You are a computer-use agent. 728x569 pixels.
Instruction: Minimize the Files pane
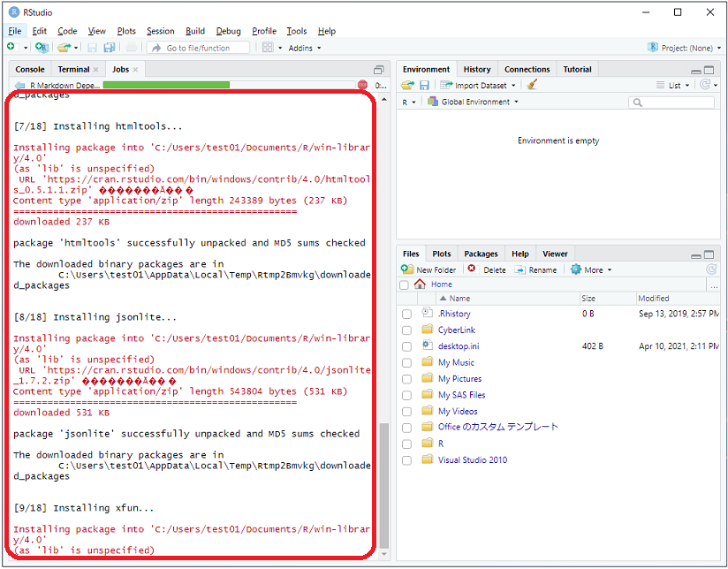(696, 255)
